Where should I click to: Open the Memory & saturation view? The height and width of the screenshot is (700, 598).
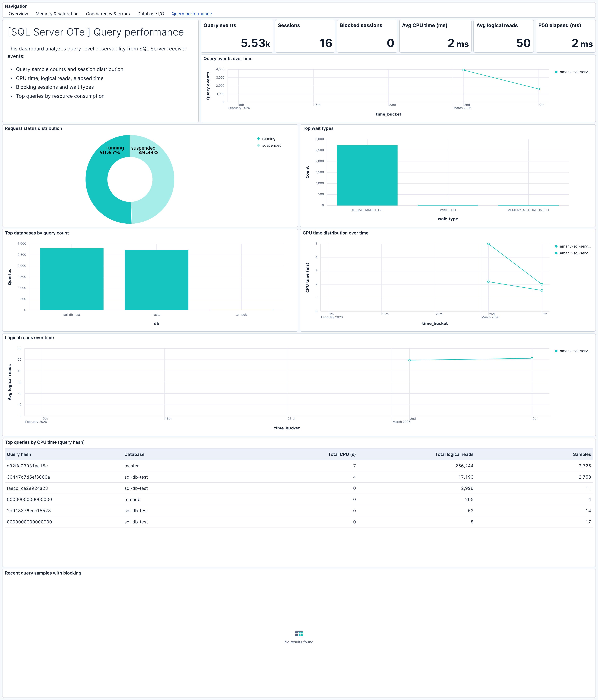[57, 14]
